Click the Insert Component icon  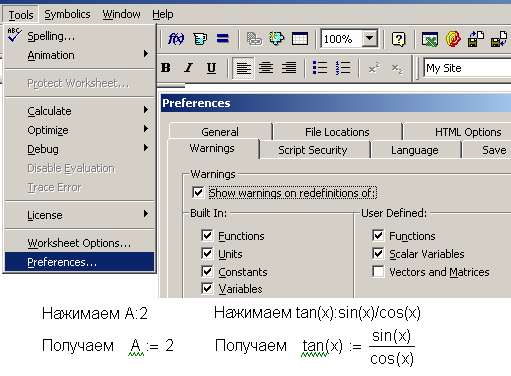277,39
